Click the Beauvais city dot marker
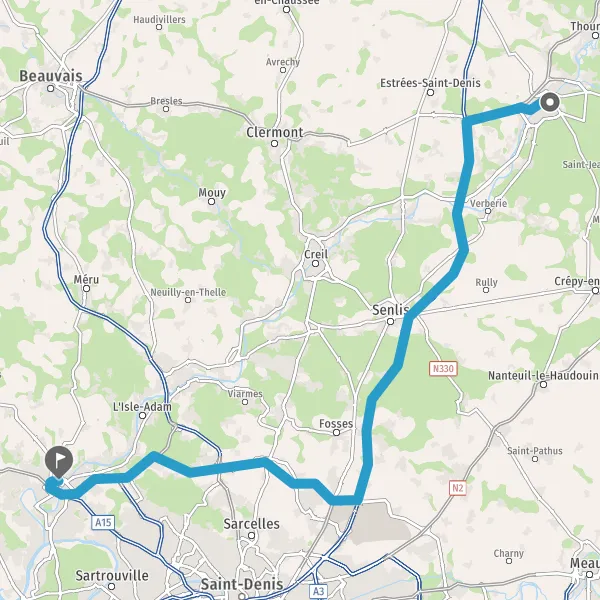The image size is (600, 600). (51, 89)
